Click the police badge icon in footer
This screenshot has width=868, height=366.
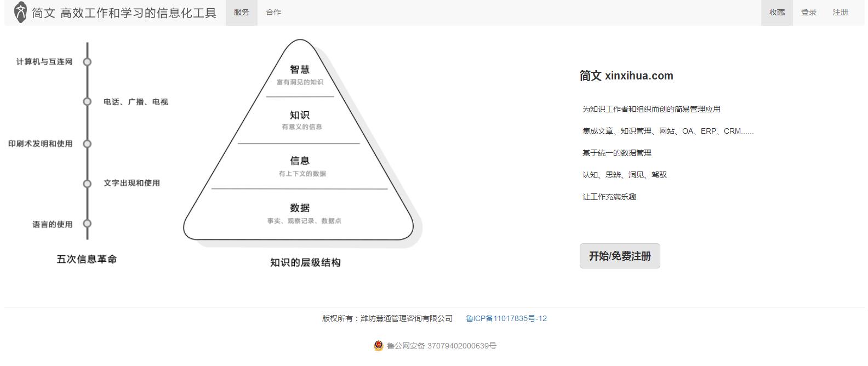point(378,346)
